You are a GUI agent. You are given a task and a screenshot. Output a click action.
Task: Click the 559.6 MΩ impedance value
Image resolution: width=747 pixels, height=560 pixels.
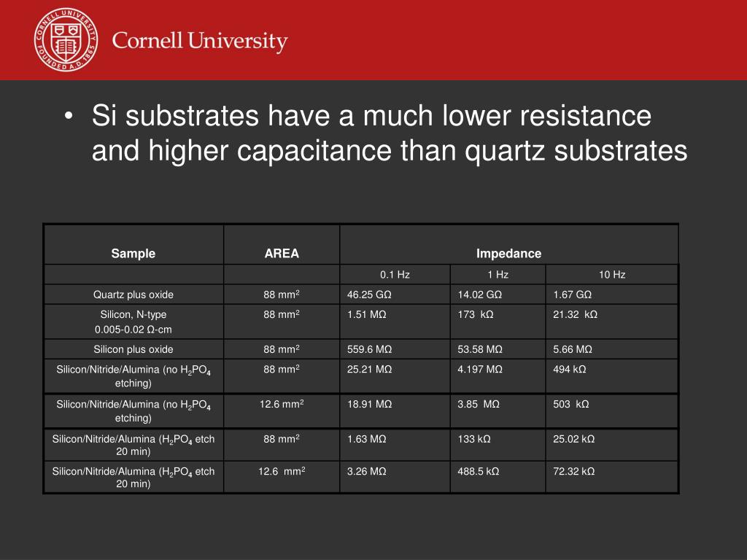(x=369, y=349)
